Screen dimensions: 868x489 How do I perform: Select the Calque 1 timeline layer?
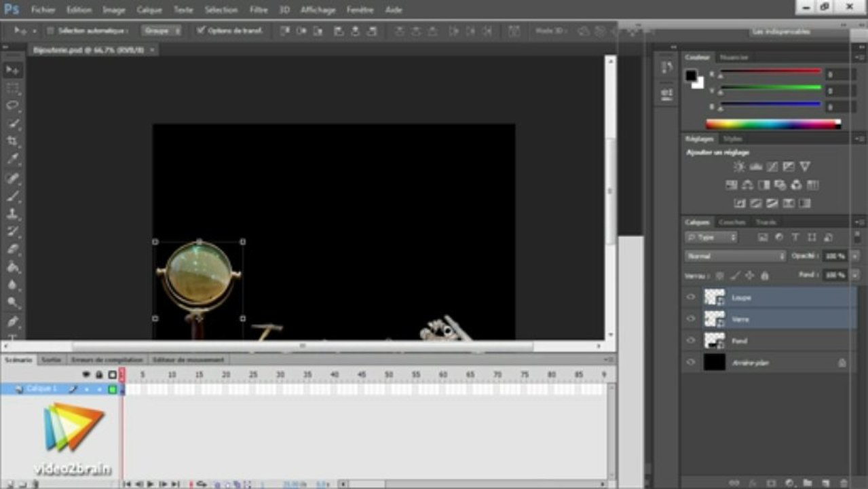(42, 389)
